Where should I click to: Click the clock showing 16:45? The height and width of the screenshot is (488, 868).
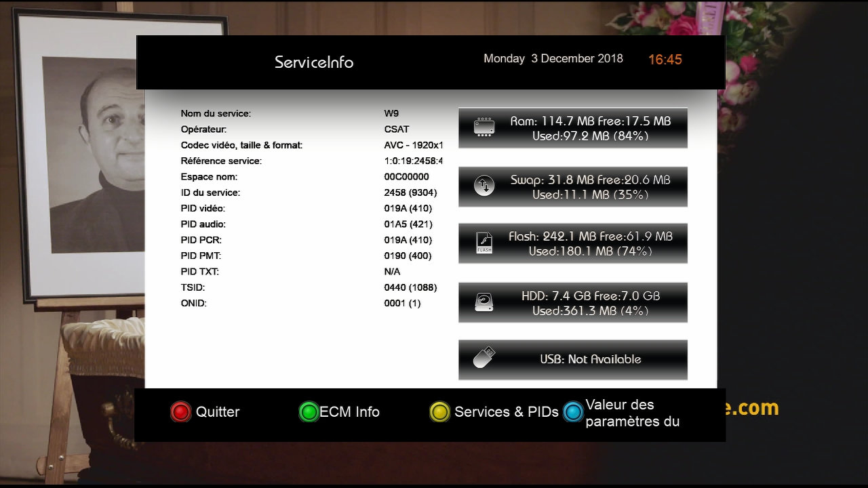click(x=665, y=60)
